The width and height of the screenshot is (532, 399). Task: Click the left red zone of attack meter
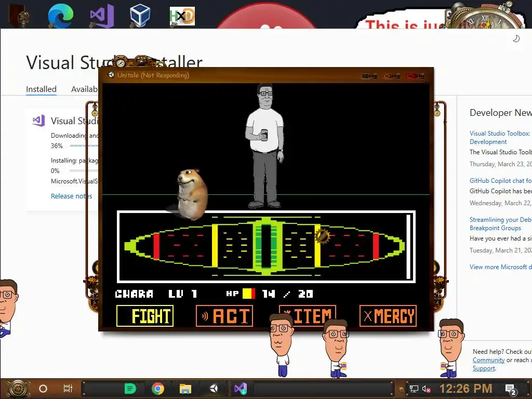(156, 246)
